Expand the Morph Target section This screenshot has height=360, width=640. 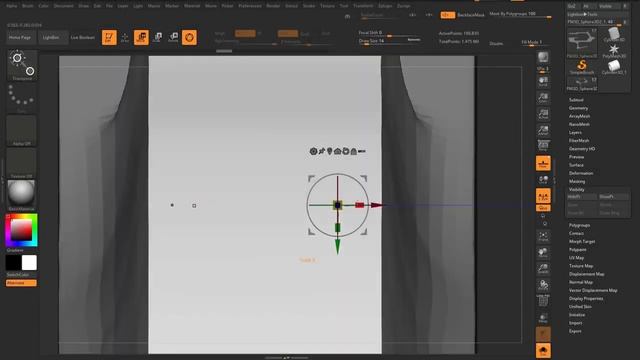582,242
